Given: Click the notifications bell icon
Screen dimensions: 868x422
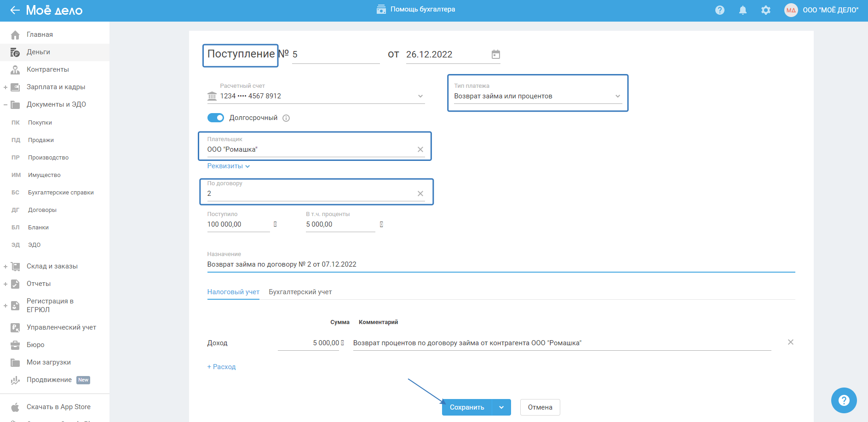Looking at the screenshot, I should pyautogui.click(x=742, y=10).
